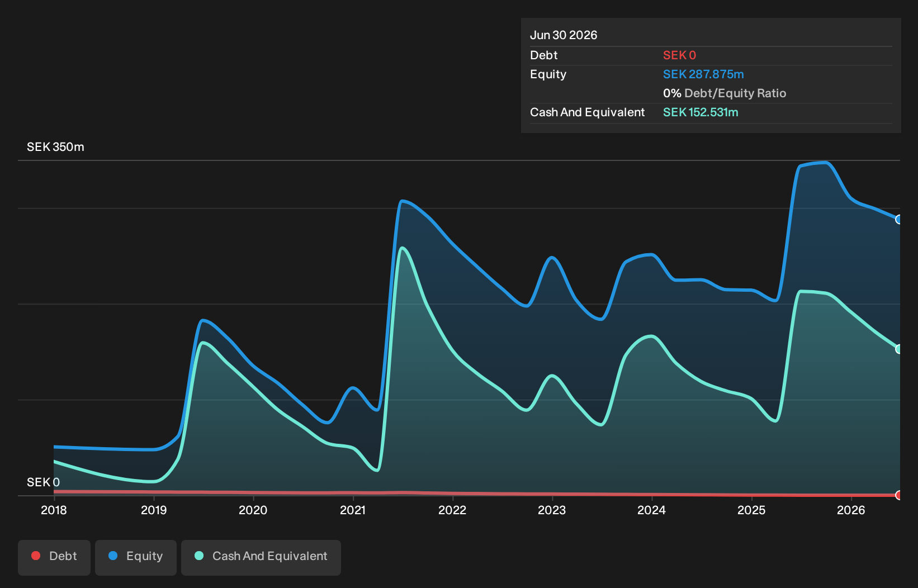
Task: Select the red Debt endpoint marker
Action: (899, 495)
